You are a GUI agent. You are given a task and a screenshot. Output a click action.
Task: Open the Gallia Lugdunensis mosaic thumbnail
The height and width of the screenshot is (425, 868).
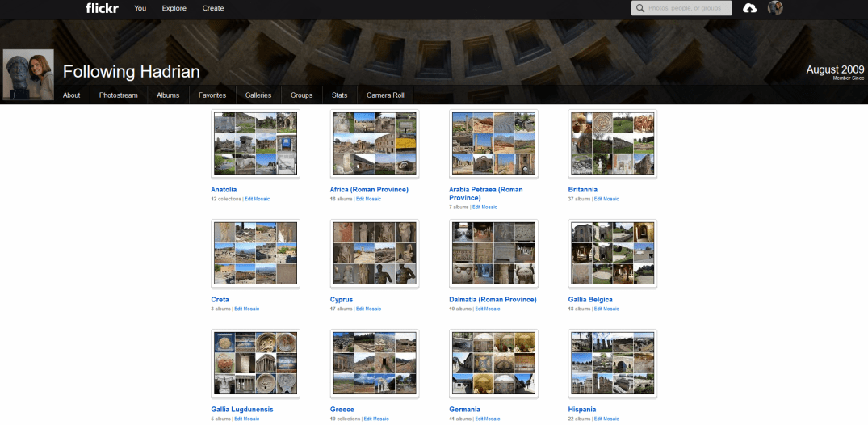(x=255, y=363)
